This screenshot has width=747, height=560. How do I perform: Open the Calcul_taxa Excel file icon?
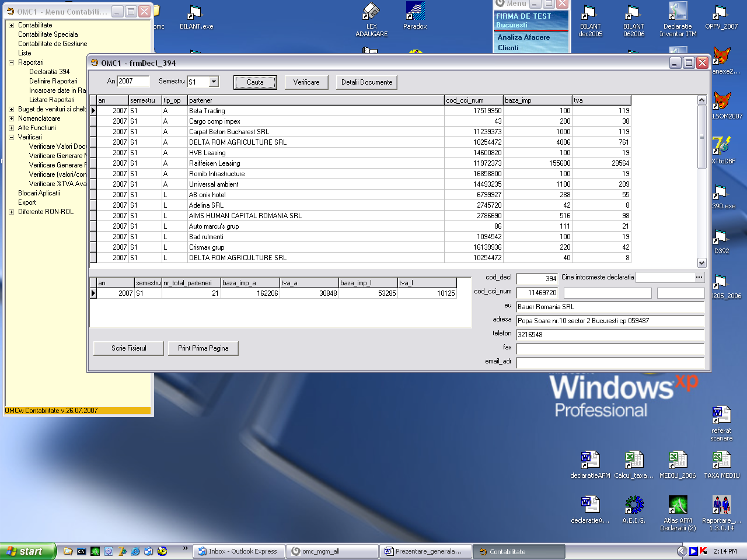pyautogui.click(x=634, y=465)
